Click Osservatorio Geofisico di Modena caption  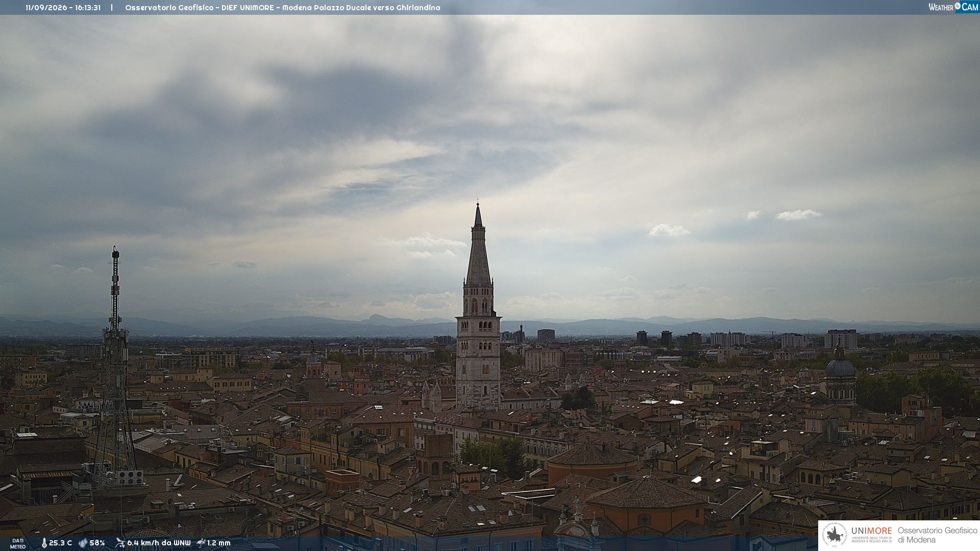click(937, 535)
